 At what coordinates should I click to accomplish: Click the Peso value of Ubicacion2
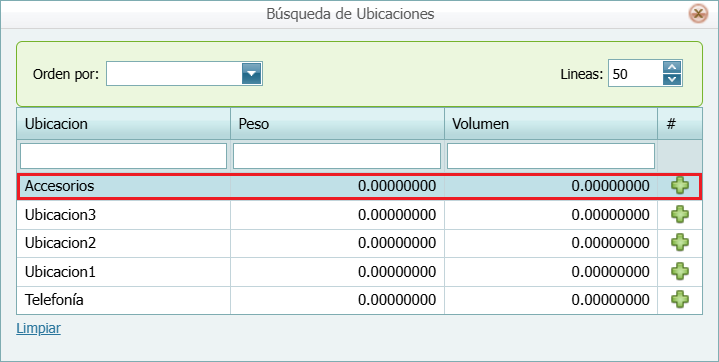pyautogui.click(x=397, y=243)
